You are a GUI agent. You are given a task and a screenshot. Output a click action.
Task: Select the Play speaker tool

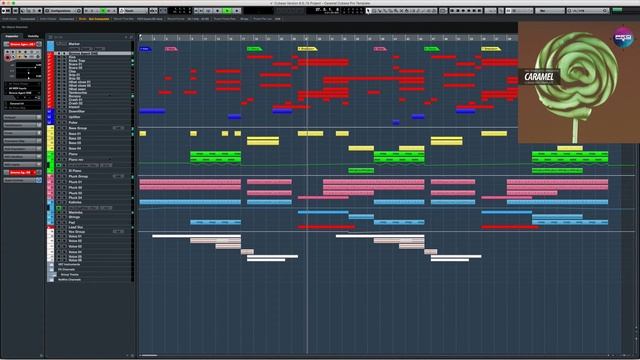coord(428,11)
